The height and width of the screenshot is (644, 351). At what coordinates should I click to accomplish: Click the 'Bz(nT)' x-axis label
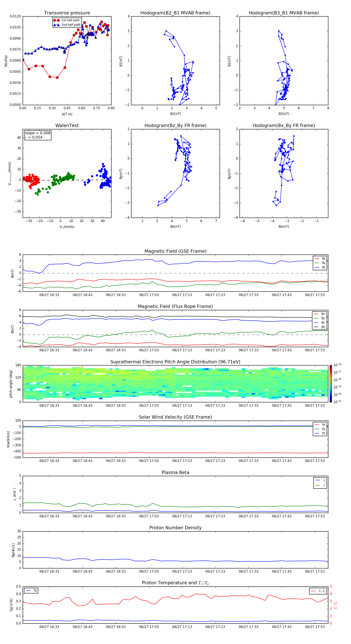coord(175,227)
